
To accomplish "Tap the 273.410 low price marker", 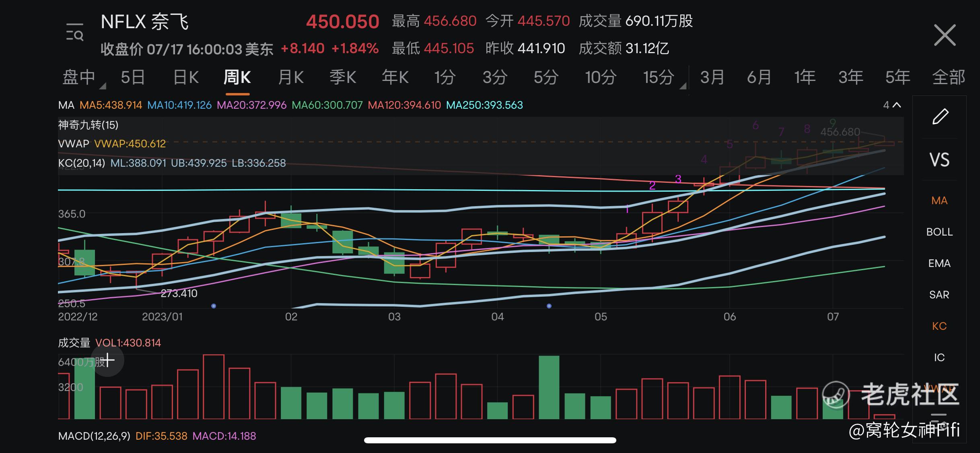I will tap(179, 294).
